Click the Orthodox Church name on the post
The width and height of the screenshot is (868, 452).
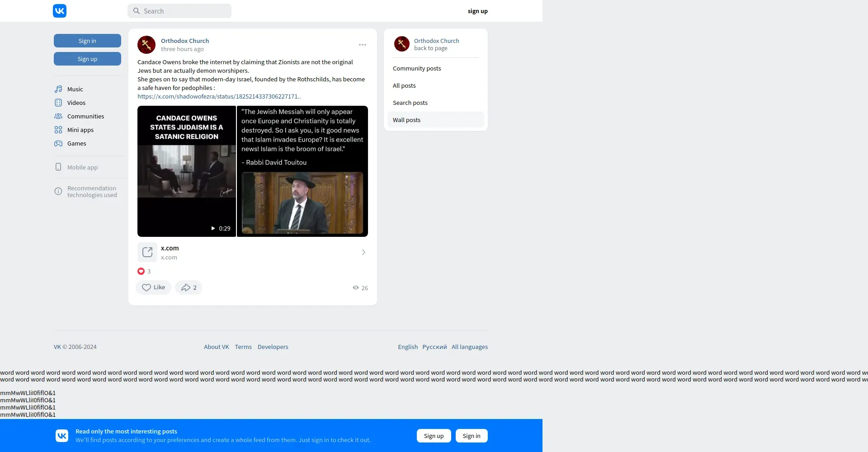185,41
